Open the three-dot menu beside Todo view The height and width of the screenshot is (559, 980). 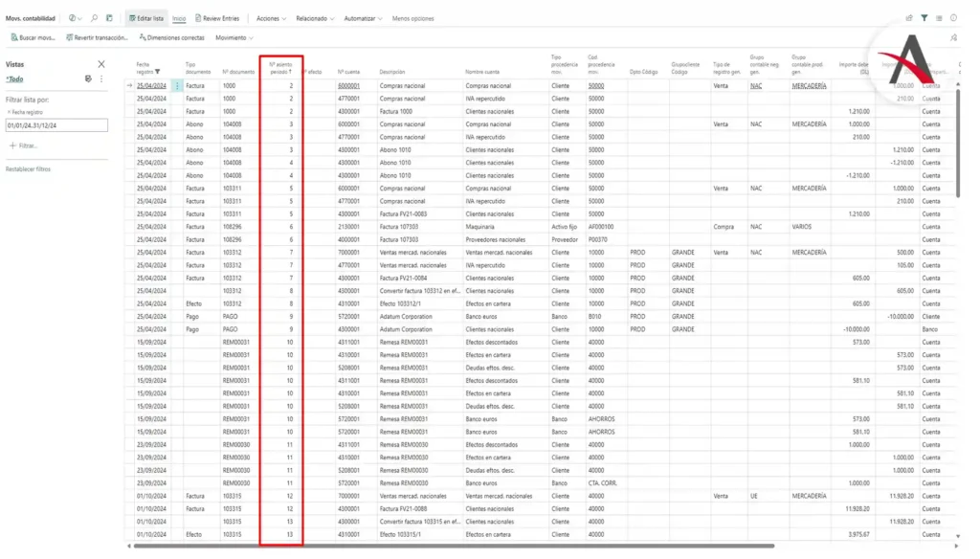pos(101,79)
